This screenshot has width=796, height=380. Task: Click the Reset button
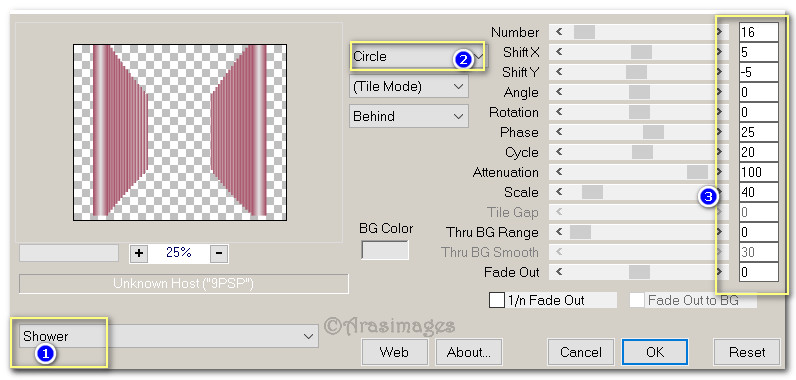point(747,352)
